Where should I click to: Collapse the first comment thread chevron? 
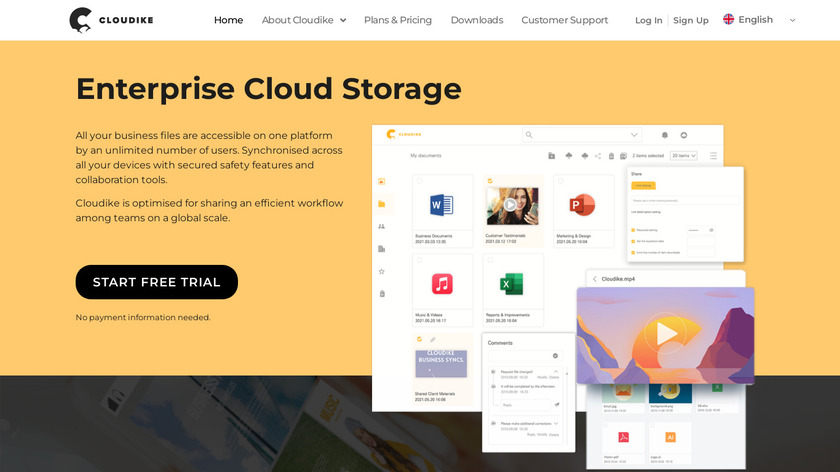point(556,371)
